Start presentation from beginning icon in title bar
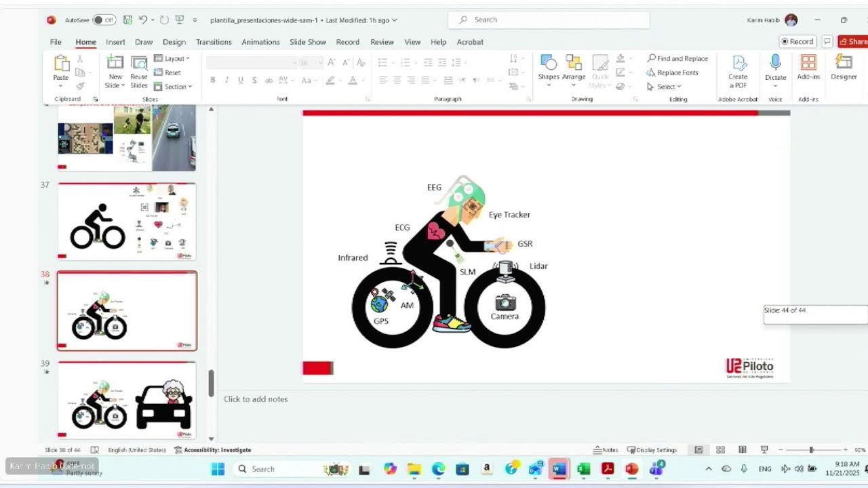Image resolution: width=868 pixels, height=488 pixels. pos(180,20)
